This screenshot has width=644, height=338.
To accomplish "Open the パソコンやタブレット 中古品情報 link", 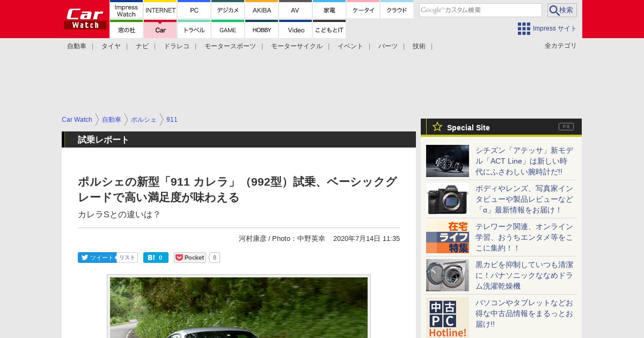I will [x=524, y=313].
